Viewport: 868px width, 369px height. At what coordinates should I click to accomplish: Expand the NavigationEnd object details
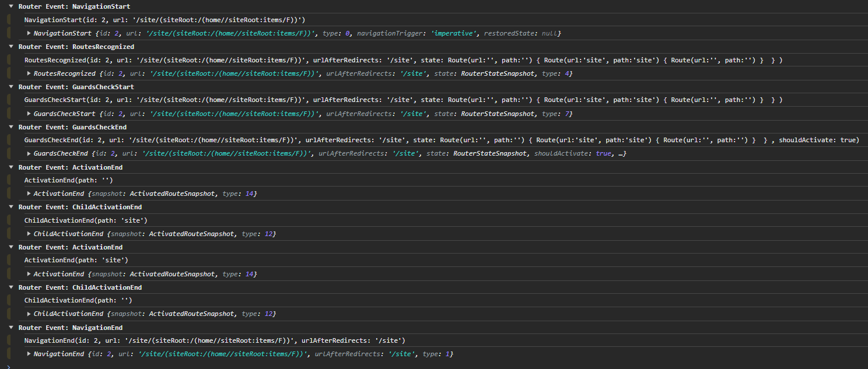click(29, 353)
